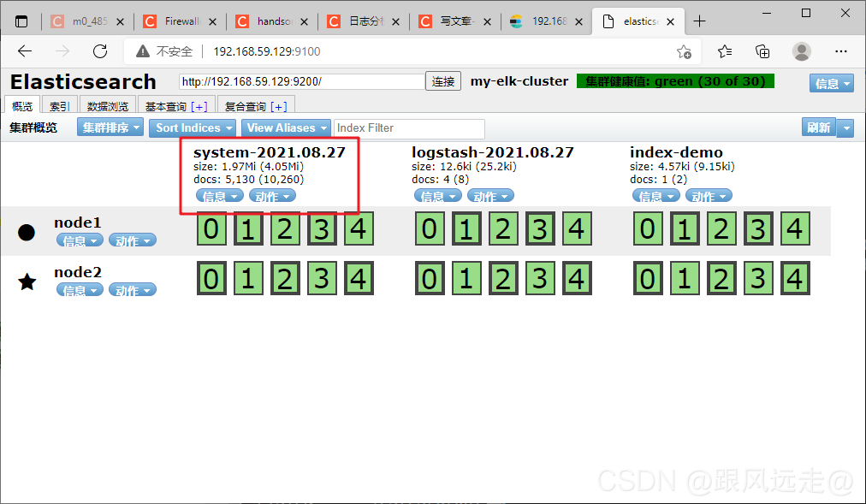Switch to the handso browser tab
This screenshot has height=504, width=866.
[270, 21]
